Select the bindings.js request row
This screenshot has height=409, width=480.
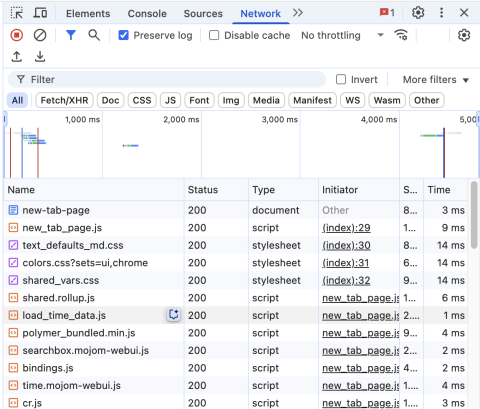pos(235,368)
